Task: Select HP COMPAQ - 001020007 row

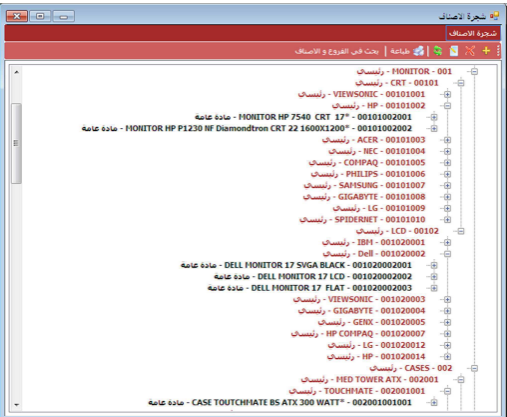Action: [x=358, y=334]
